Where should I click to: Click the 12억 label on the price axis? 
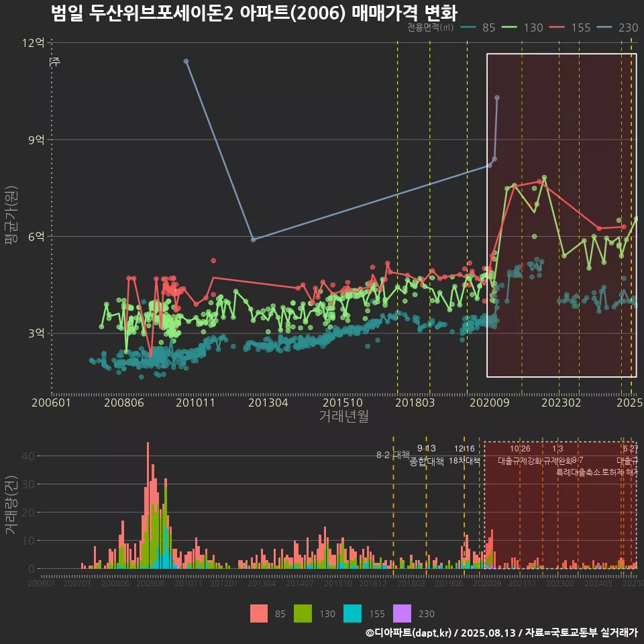[34, 43]
